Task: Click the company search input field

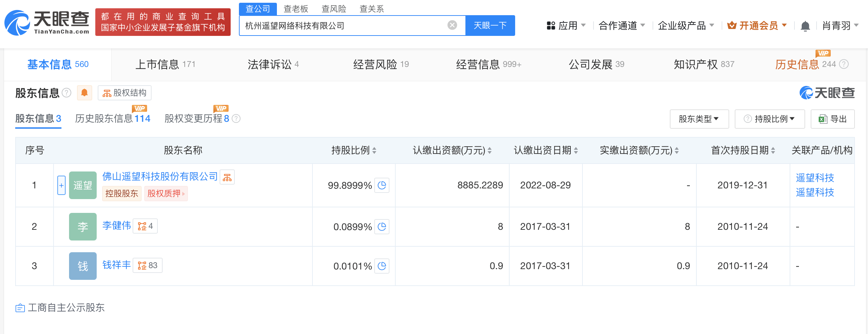Action: pos(342,26)
